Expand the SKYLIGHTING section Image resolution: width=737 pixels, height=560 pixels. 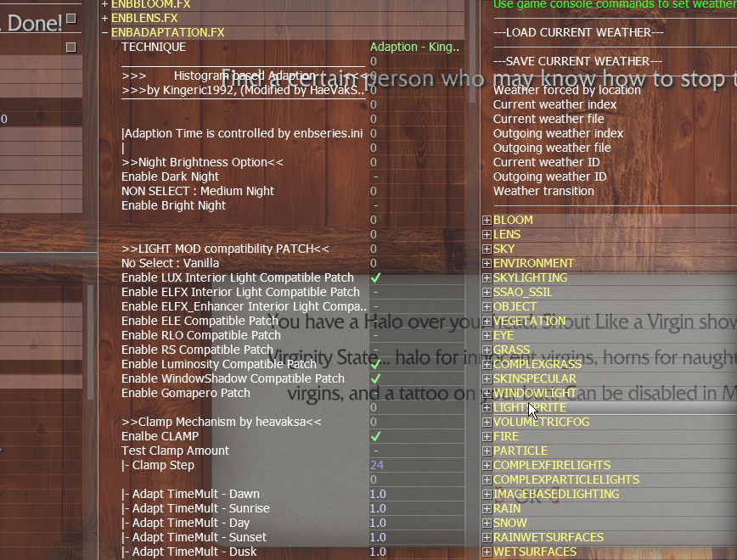(x=487, y=278)
